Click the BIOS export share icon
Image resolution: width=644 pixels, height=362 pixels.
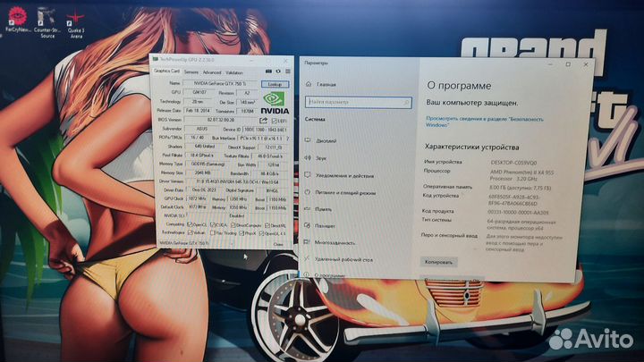click(x=263, y=121)
